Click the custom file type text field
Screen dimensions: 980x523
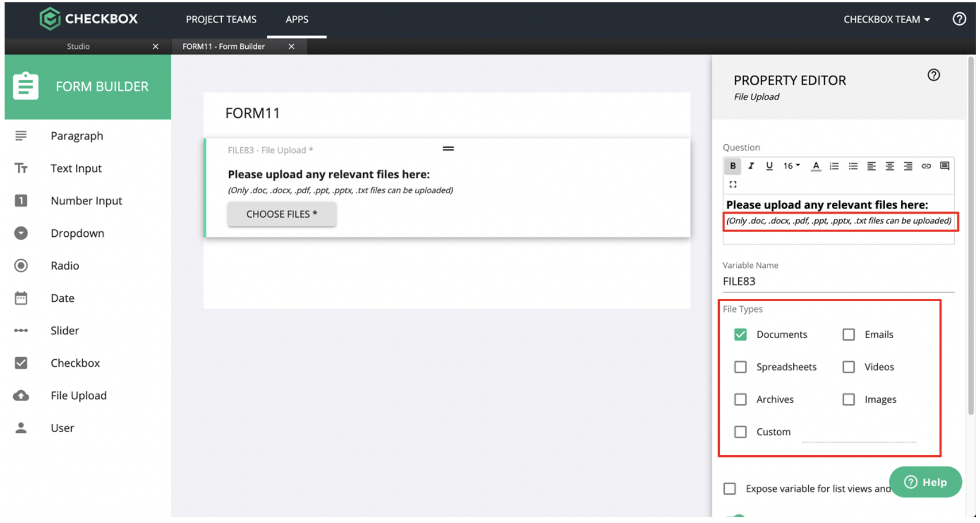[x=859, y=434]
